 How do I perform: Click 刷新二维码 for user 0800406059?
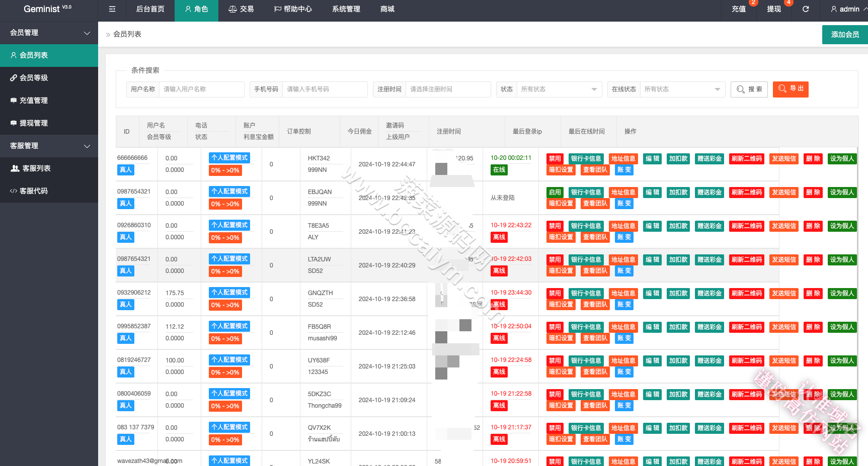click(747, 395)
